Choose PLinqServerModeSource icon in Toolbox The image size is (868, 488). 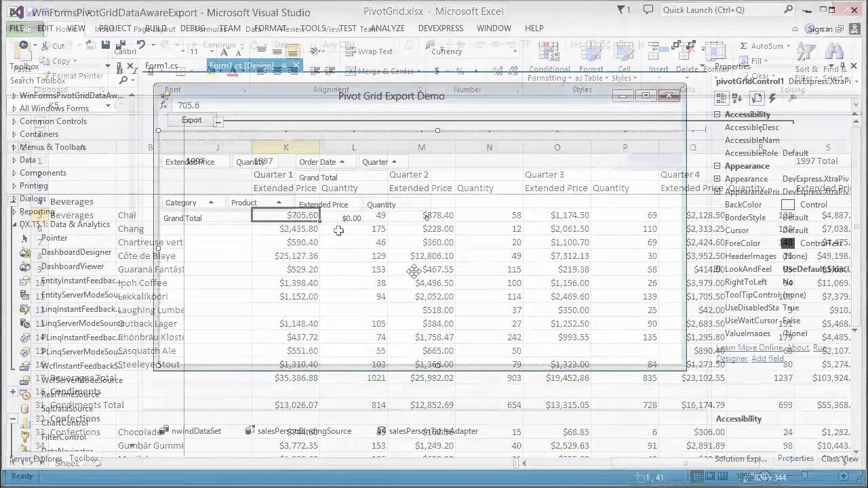(x=25, y=352)
